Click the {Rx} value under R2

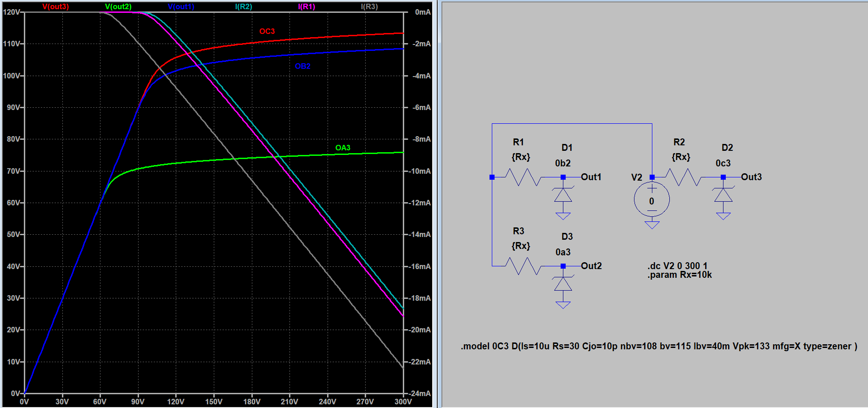(x=681, y=157)
